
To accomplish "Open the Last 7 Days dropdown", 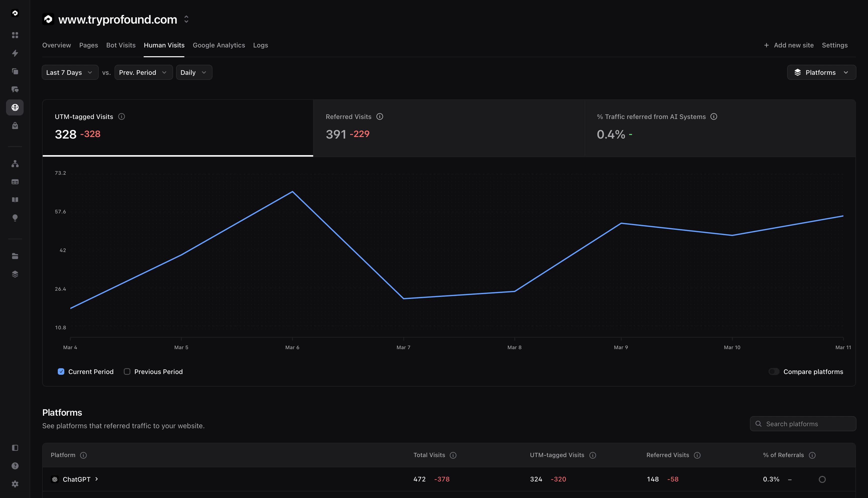I will coord(70,72).
